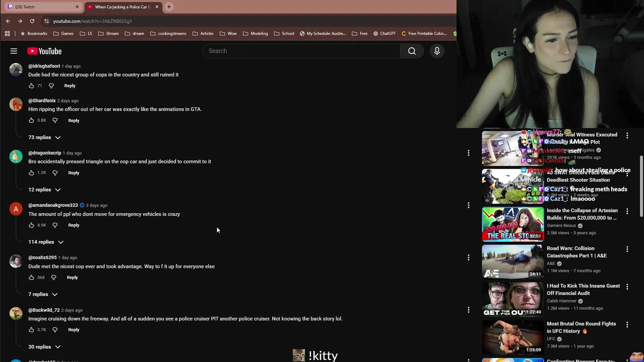This screenshot has width=644, height=362.
Task: Open the Modeling bookmarks folder
Action: point(255,34)
